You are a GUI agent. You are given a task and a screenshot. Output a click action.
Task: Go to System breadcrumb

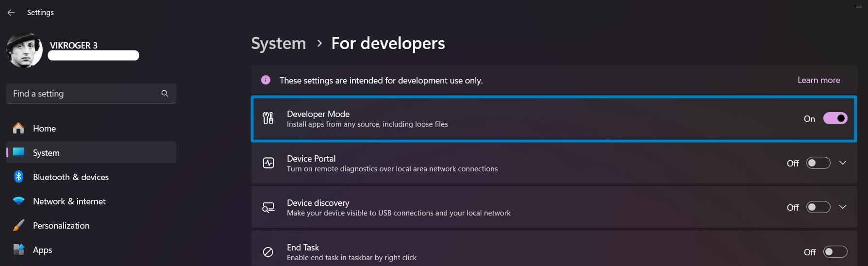[279, 43]
